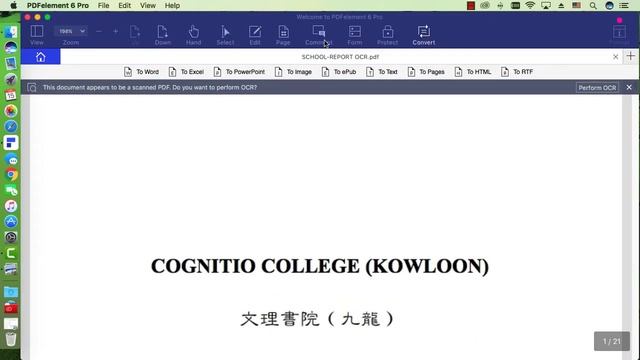640x360 pixels.
Task: Open the zoom percentage dropdown
Action: click(71, 31)
